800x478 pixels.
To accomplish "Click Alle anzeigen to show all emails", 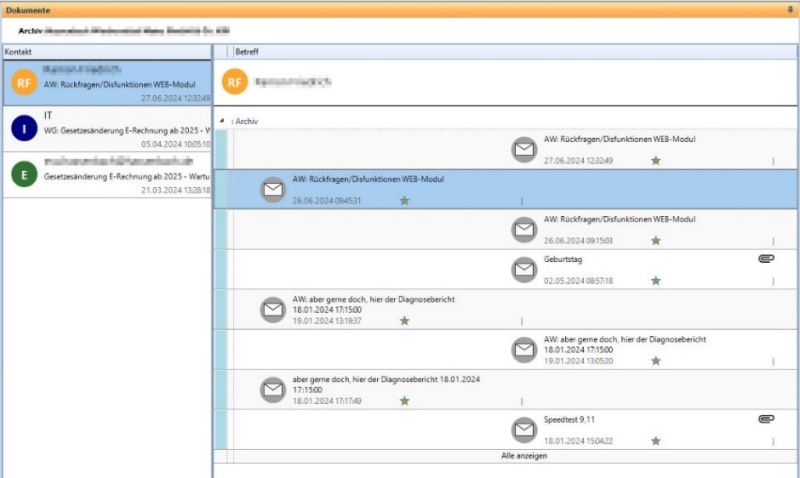I will pyautogui.click(x=524, y=456).
